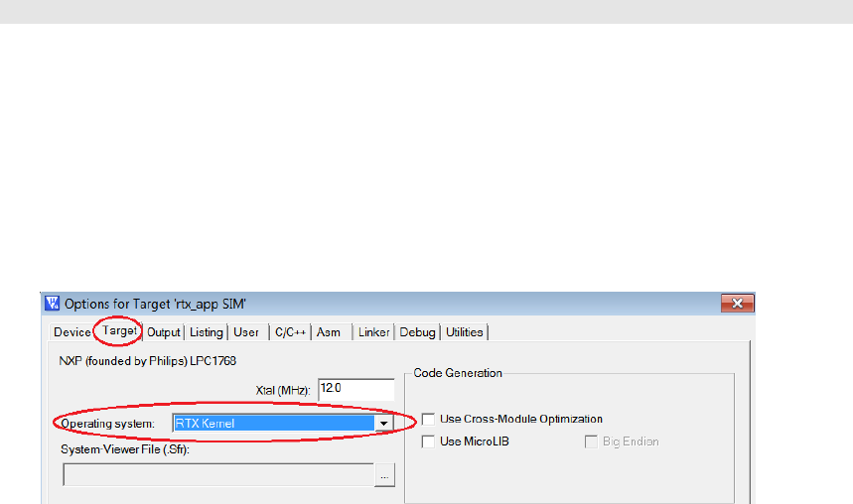The height and width of the screenshot is (504, 853).
Task: Open the Asm tab
Action: pyautogui.click(x=329, y=332)
